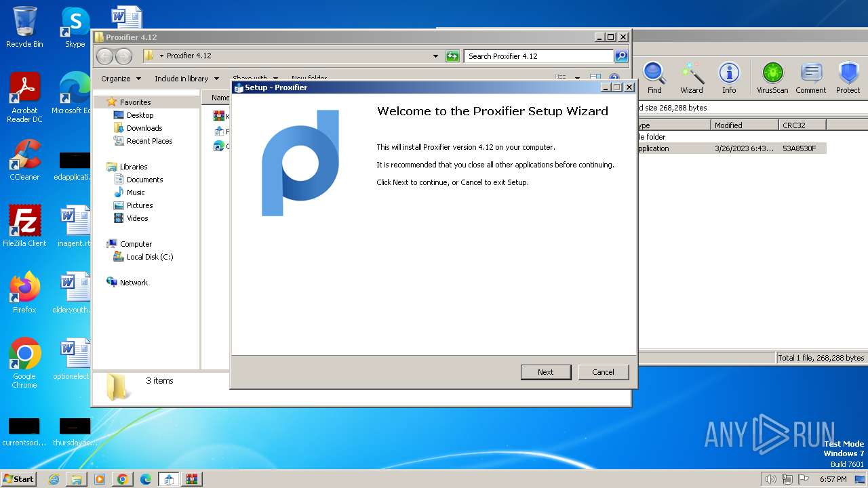Switch to Proxifier Setup taskbar button

(169, 479)
